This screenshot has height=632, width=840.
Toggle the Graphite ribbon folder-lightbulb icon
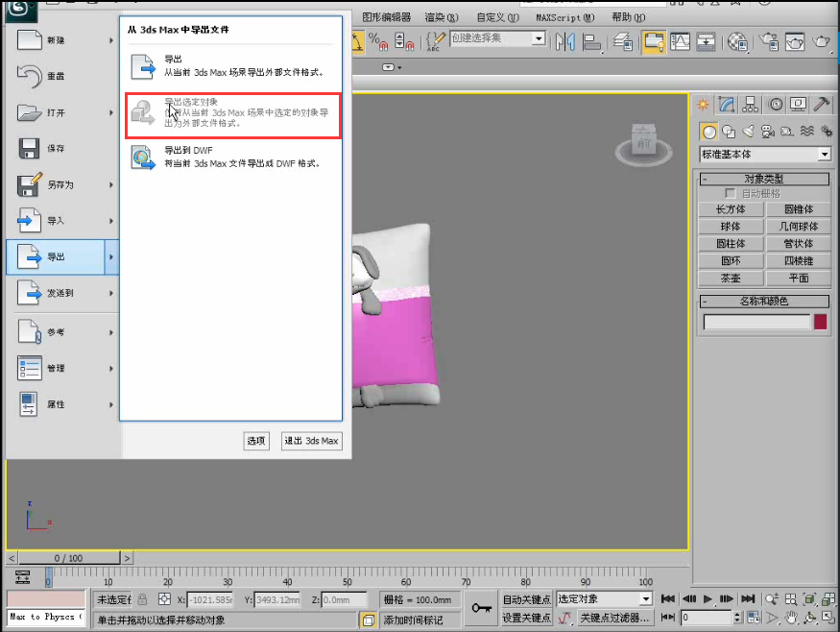[654, 42]
